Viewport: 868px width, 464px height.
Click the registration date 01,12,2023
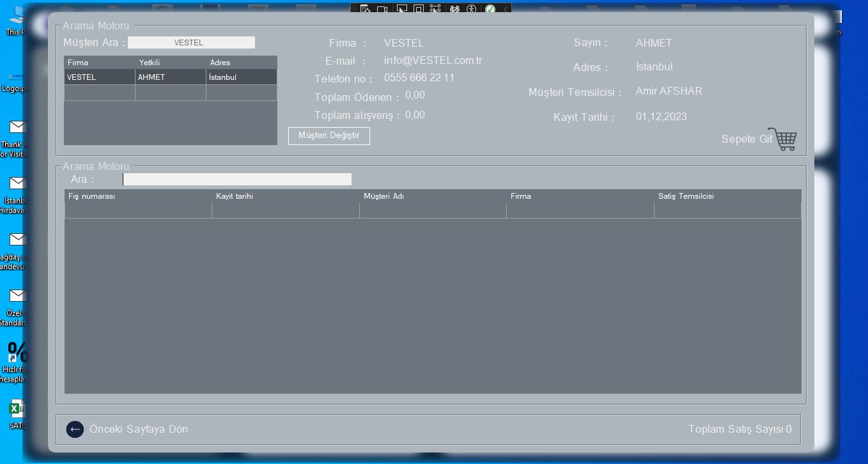pyautogui.click(x=662, y=117)
